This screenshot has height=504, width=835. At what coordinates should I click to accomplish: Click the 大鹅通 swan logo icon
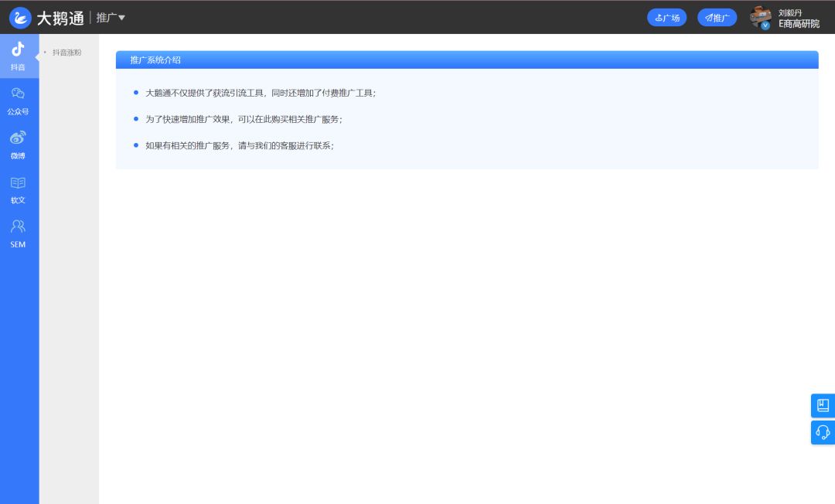coord(20,18)
